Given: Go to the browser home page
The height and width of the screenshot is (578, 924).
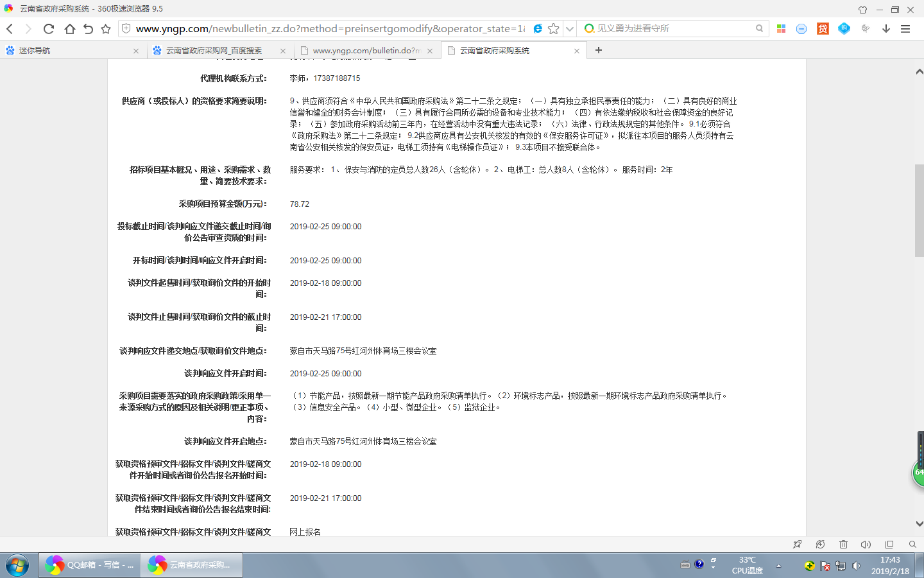Looking at the screenshot, I should click(69, 29).
